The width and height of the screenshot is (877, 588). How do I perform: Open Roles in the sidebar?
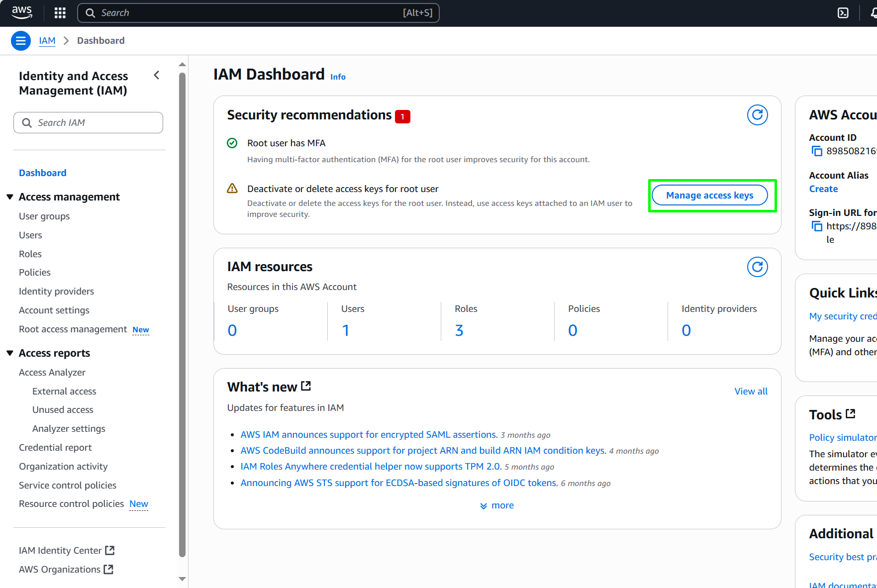pyautogui.click(x=30, y=254)
